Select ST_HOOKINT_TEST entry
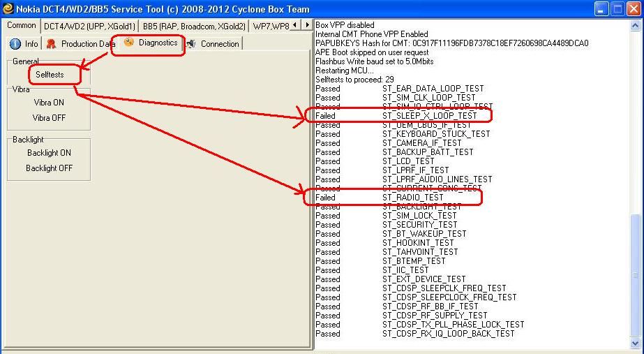 (x=384, y=242)
